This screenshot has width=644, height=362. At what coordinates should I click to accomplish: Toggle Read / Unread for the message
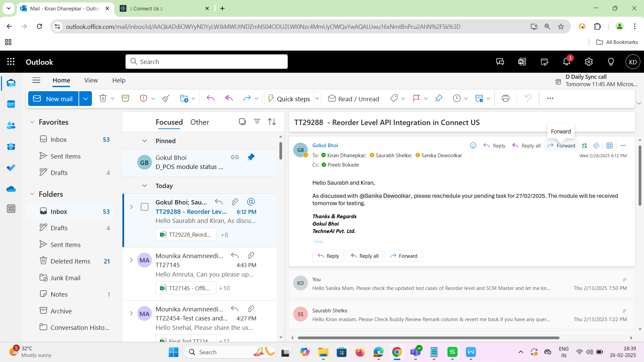point(354,99)
